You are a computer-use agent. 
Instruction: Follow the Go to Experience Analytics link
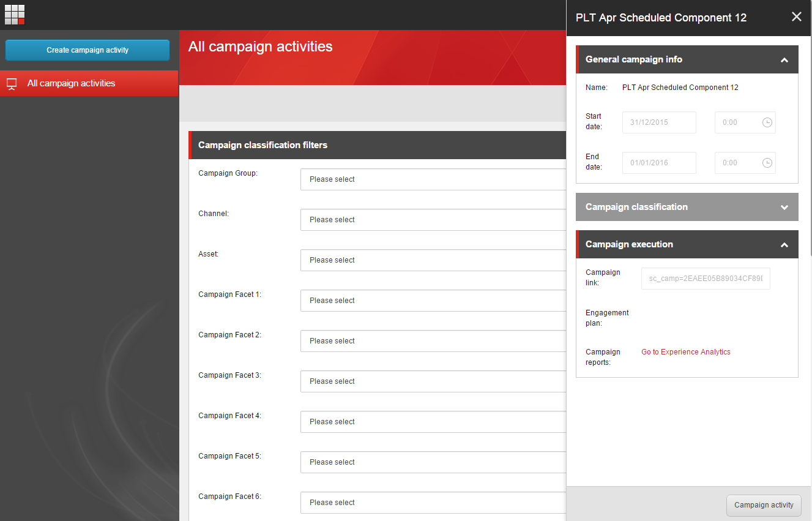(686, 352)
